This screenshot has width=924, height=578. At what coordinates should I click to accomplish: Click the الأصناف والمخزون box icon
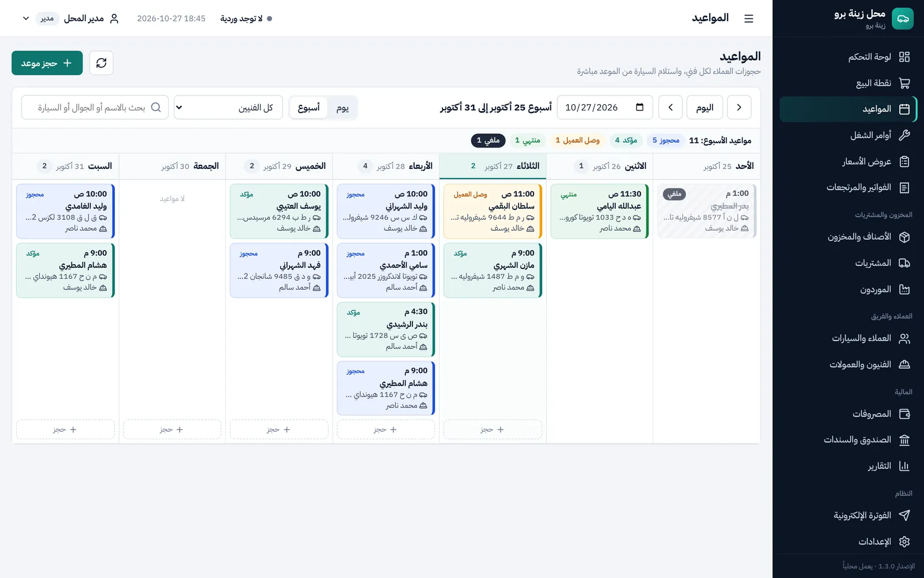904,237
